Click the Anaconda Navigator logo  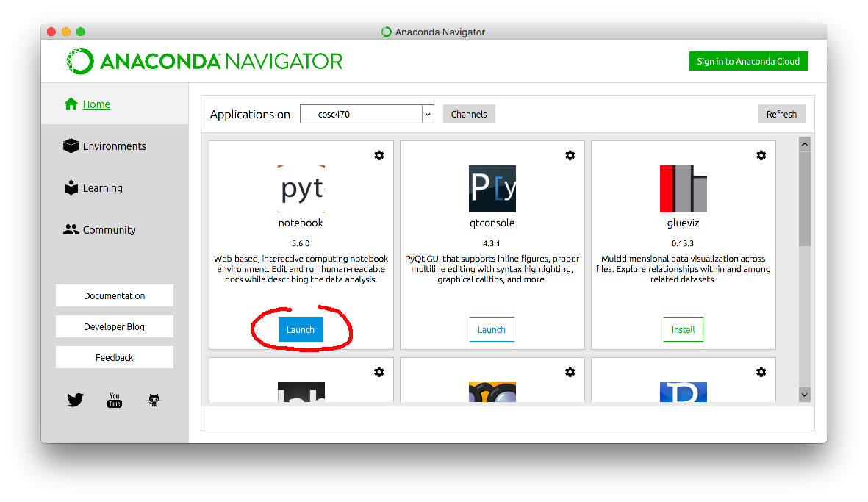click(x=204, y=62)
